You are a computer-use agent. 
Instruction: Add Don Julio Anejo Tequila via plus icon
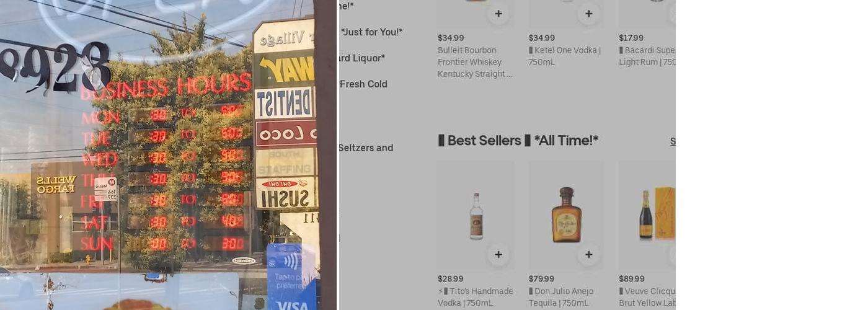[x=588, y=255]
